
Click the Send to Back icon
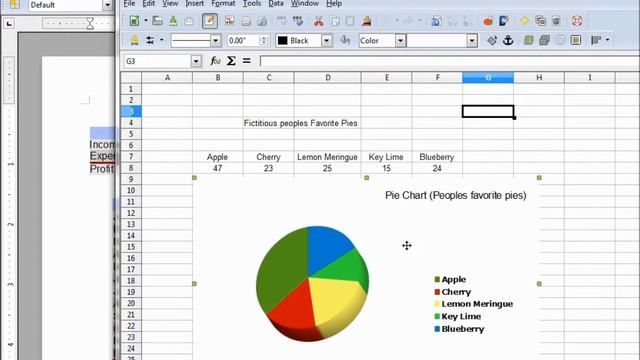544,40
